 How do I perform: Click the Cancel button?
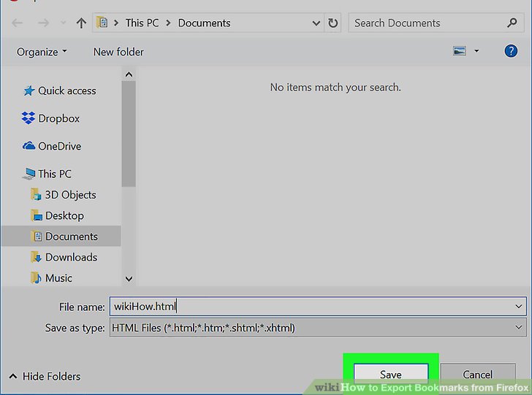coord(478,375)
